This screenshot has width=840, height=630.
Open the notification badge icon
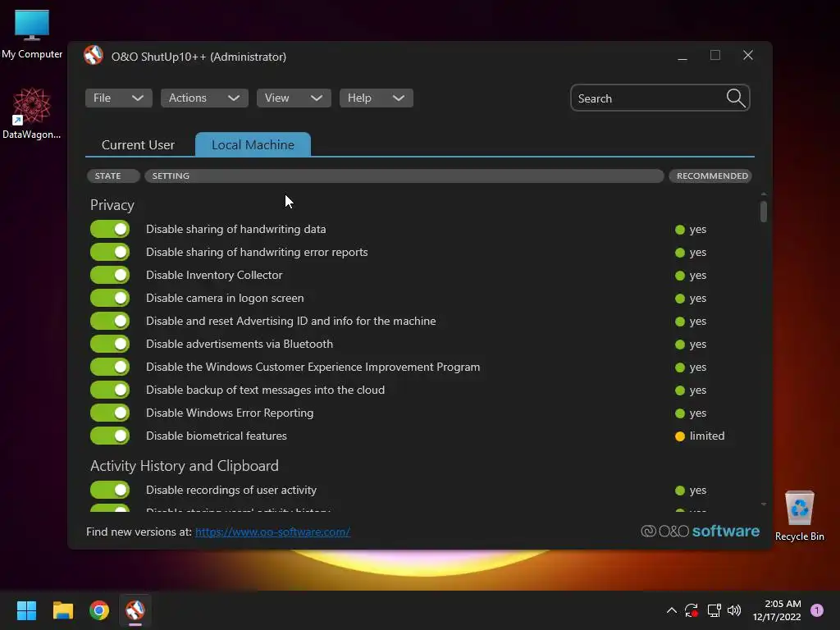[817, 610]
